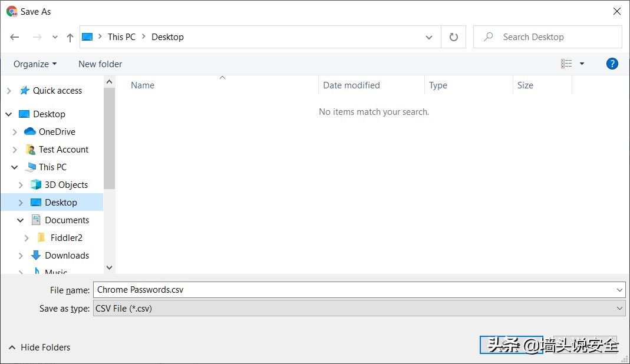Open recent locations dropdown arrow
This screenshot has height=364, width=630.
click(55, 37)
